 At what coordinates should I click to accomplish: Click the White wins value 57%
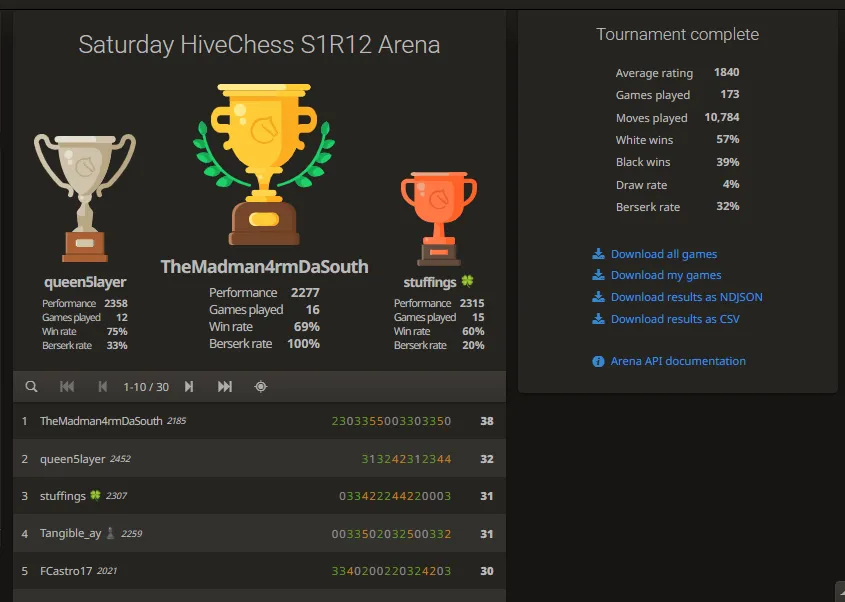728,140
